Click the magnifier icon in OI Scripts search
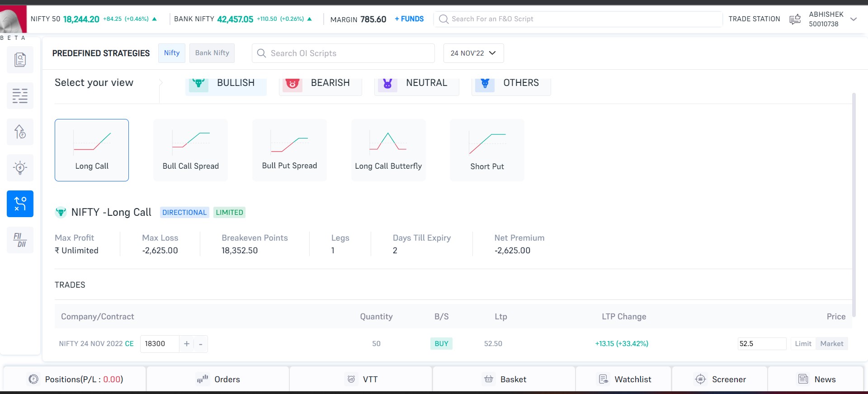Screen dimensions: 868x394 pos(261,53)
